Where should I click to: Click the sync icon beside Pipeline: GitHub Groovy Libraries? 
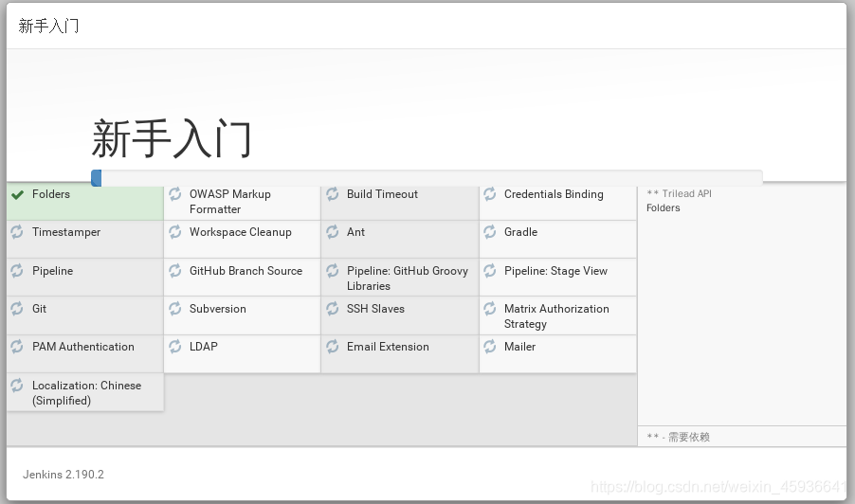tap(333, 271)
